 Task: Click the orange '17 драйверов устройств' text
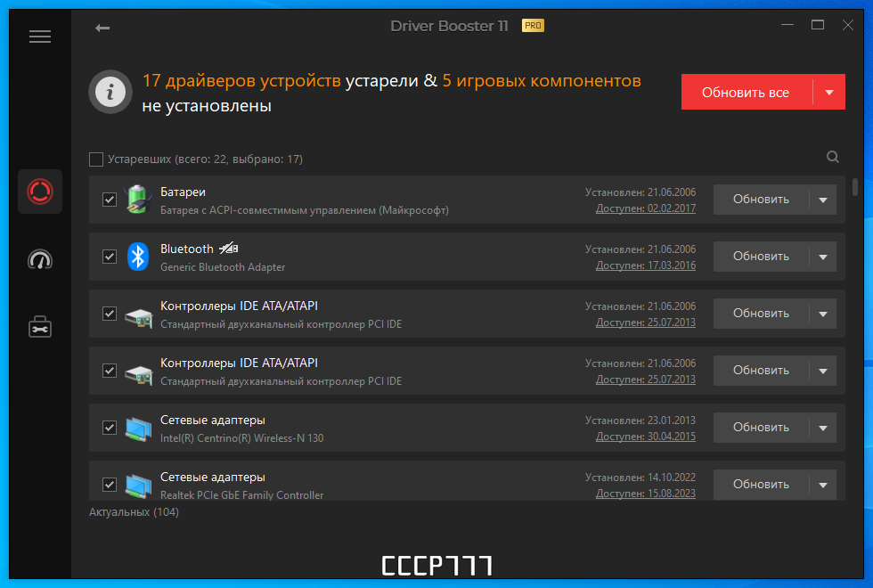(241, 81)
